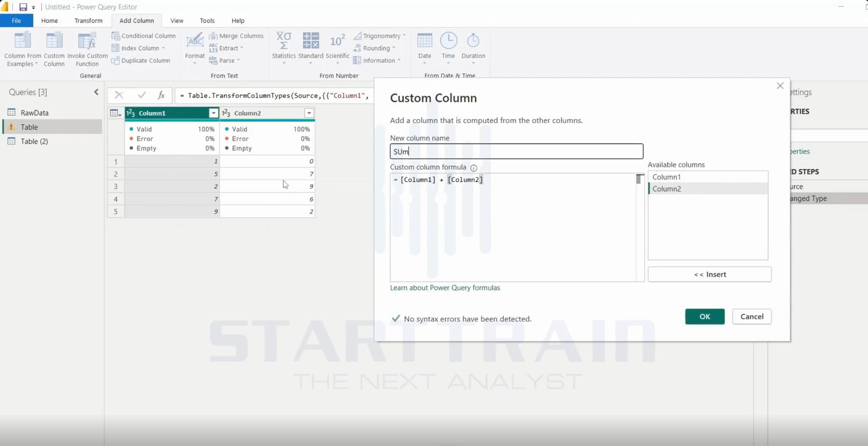Open Learn about Power Query formulas link

[445, 288]
